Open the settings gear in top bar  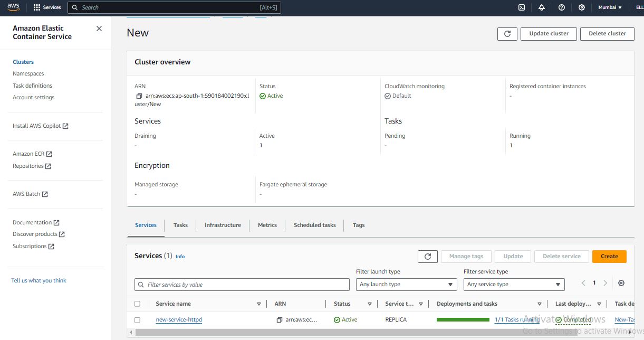point(581,7)
